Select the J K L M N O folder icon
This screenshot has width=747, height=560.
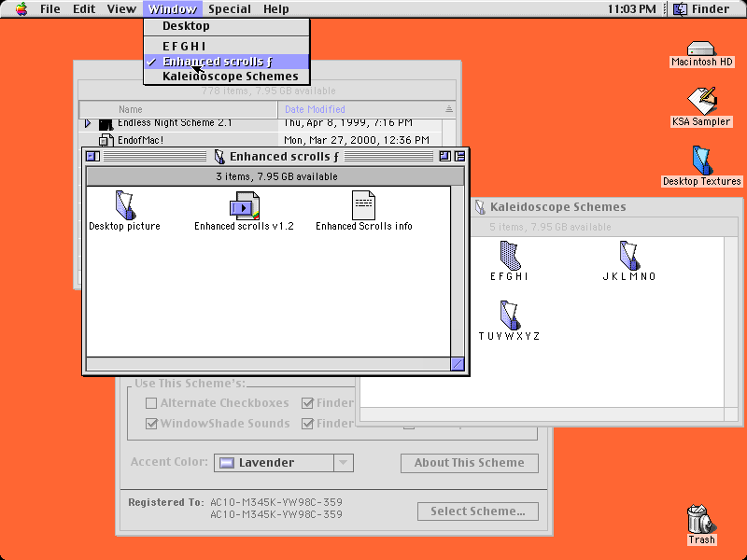click(x=629, y=256)
